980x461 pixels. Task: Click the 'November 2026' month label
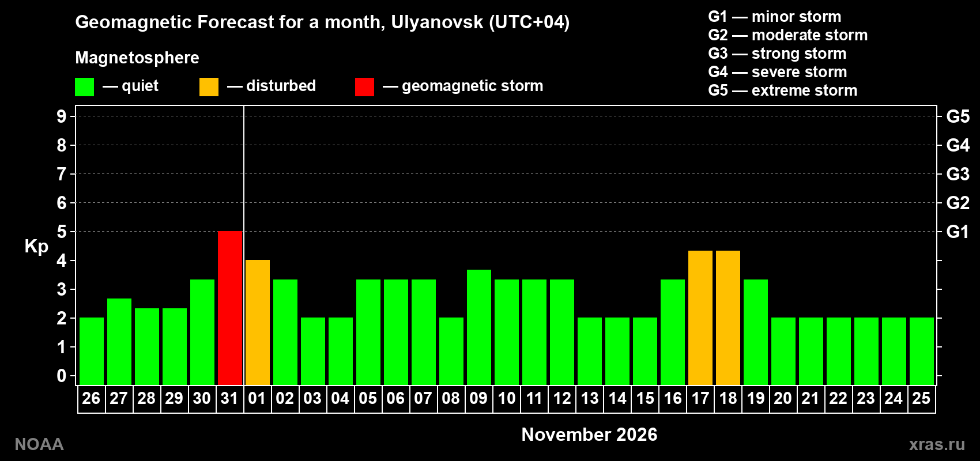click(x=589, y=434)
